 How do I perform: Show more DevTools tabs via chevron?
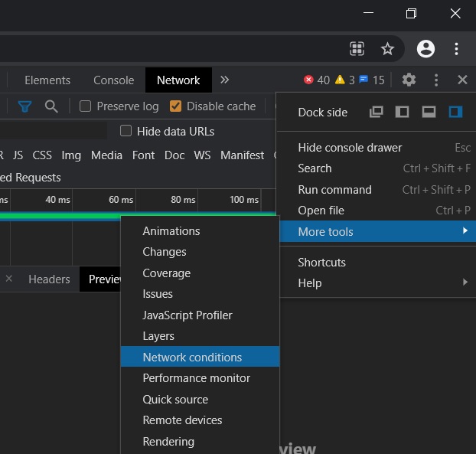(224, 80)
